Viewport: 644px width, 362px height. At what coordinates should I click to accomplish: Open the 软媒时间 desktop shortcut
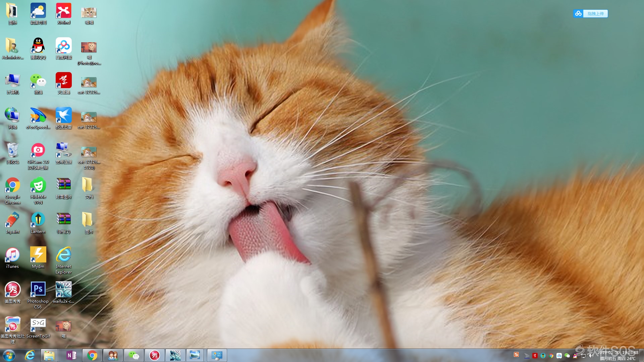pyautogui.click(x=38, y=14)
